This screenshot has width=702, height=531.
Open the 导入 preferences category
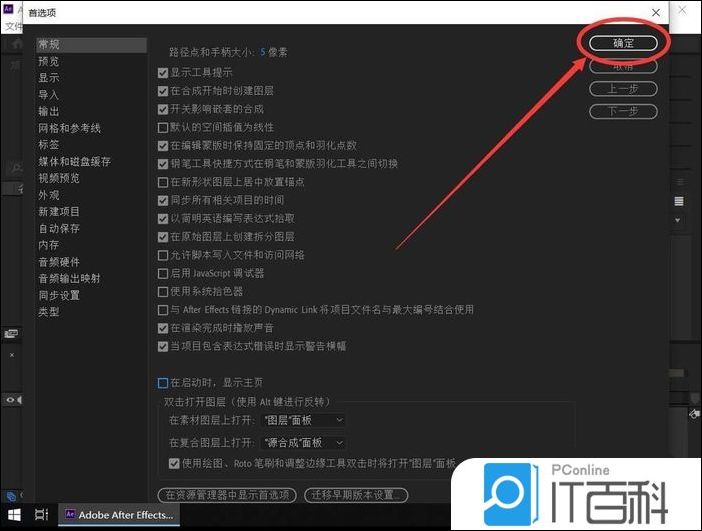click(x=49, y=95)
